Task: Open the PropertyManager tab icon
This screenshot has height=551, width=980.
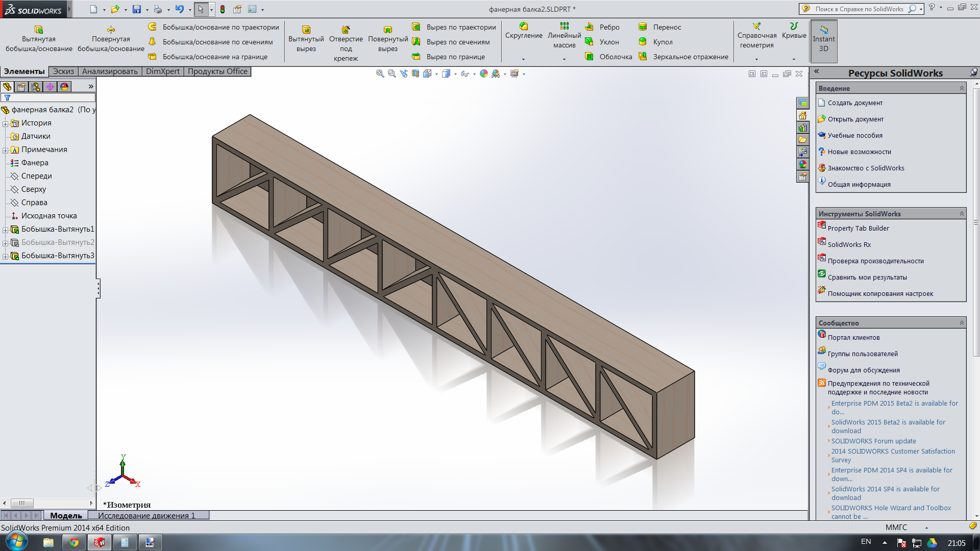Action: tap(21, 87)
